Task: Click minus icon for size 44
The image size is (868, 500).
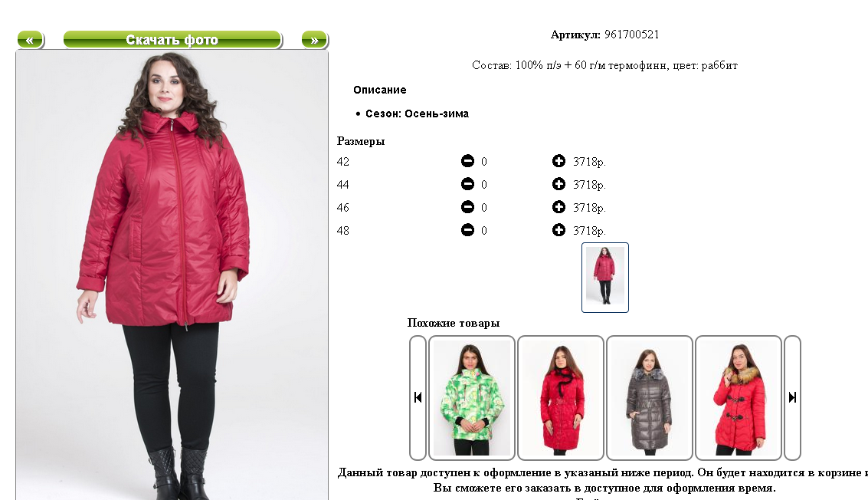Action: click(468, 183)
